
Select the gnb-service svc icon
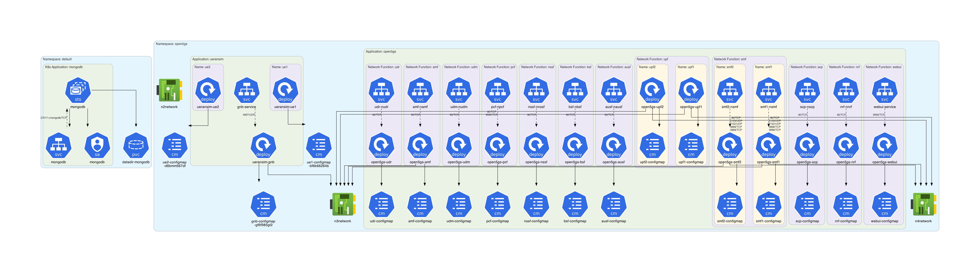[247, 90]
